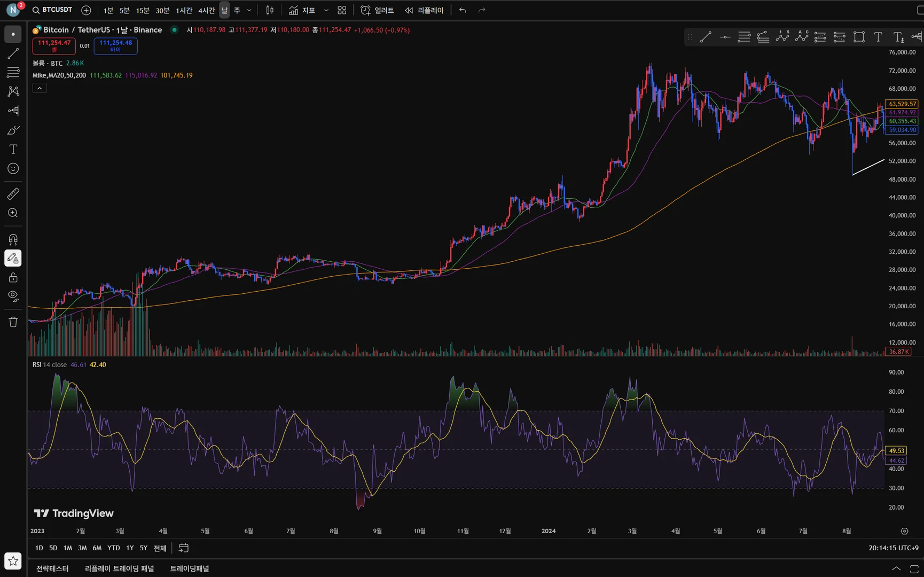Open the 트레이딩패널 tab

tap(190, 568)
